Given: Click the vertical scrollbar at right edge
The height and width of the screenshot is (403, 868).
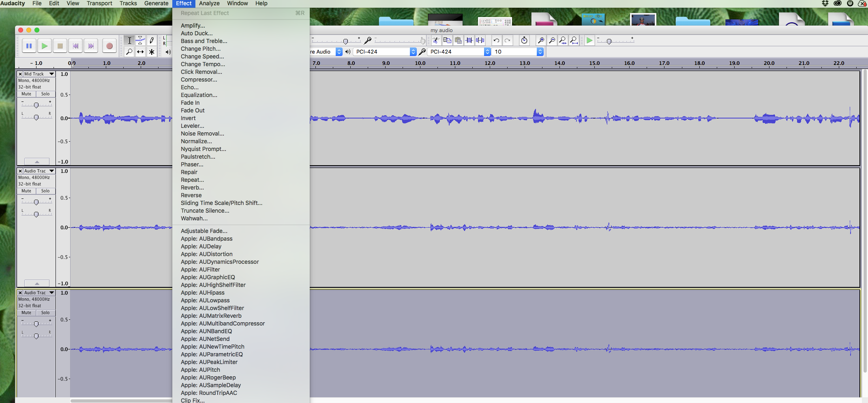Looking at the screenshot, I should pyautogui.click(x=864, y=221).
